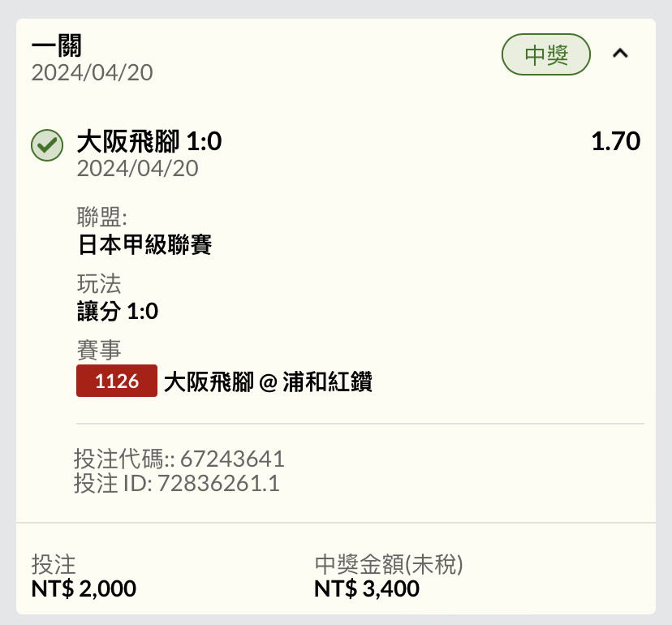The image size is (672, 625).
Task: Click the NT$ 3,400 winnings amount
Action: click(367, 588)
